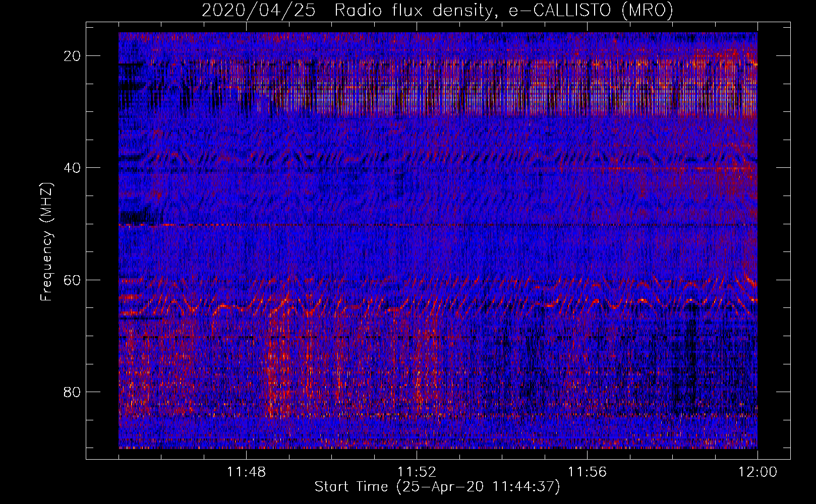Click the "Frequency (MHZ)" y-axis label

[x=46, y=242]
